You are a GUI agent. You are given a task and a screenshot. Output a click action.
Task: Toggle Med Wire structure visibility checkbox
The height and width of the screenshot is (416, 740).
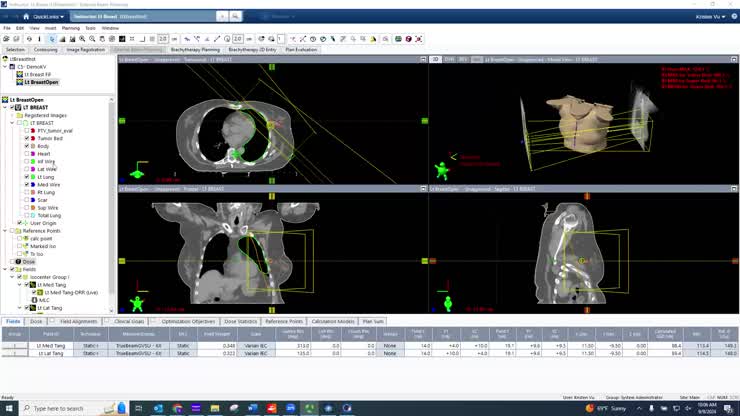point(27,185)
